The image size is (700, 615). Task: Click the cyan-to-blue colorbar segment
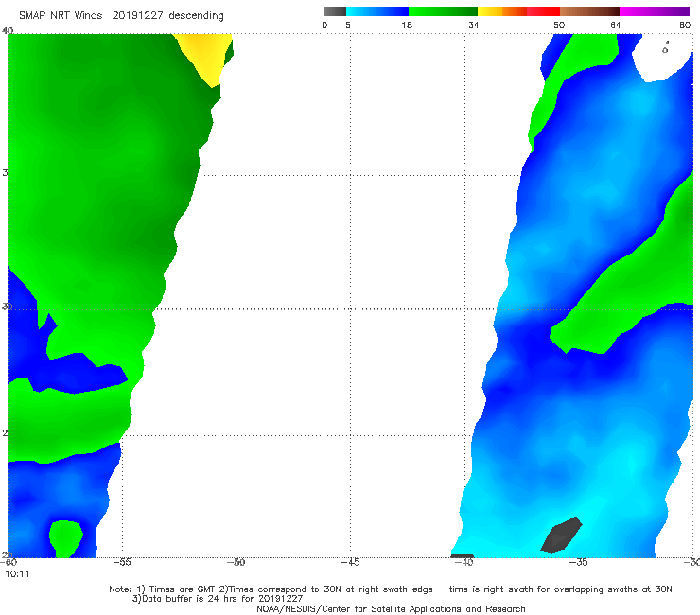tap(377, 11)
